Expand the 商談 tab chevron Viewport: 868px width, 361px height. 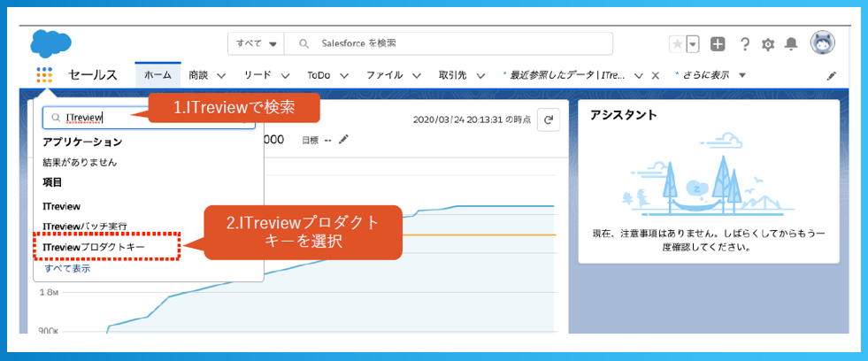(221, 75)
